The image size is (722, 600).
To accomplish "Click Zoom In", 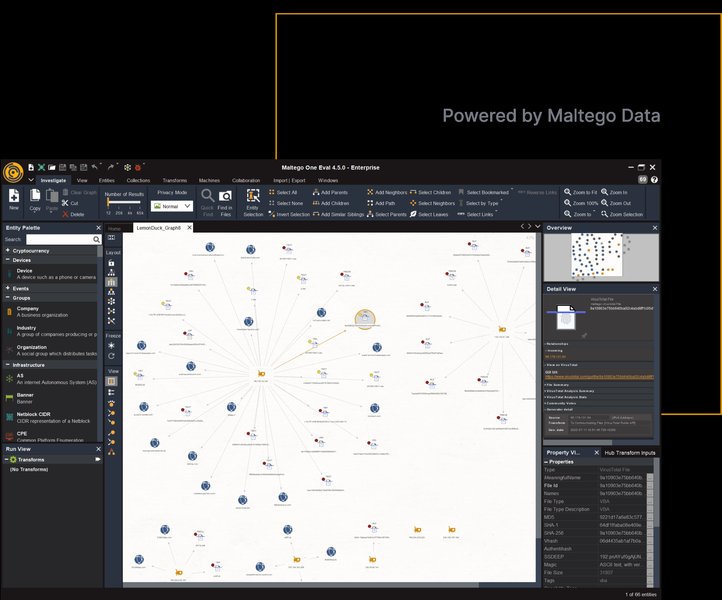I will 614,192.
